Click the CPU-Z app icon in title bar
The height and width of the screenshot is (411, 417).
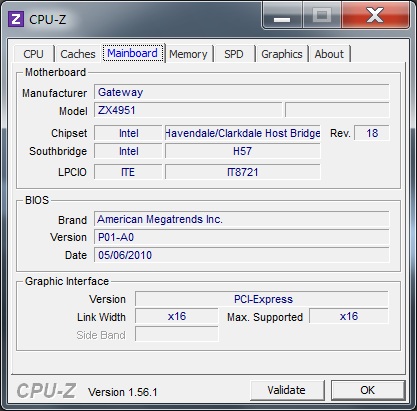[x=16, y=19]
